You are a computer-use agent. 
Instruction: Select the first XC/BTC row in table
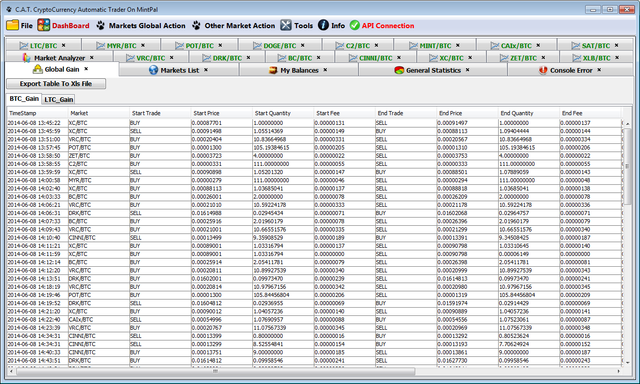[x=314, y=123]
